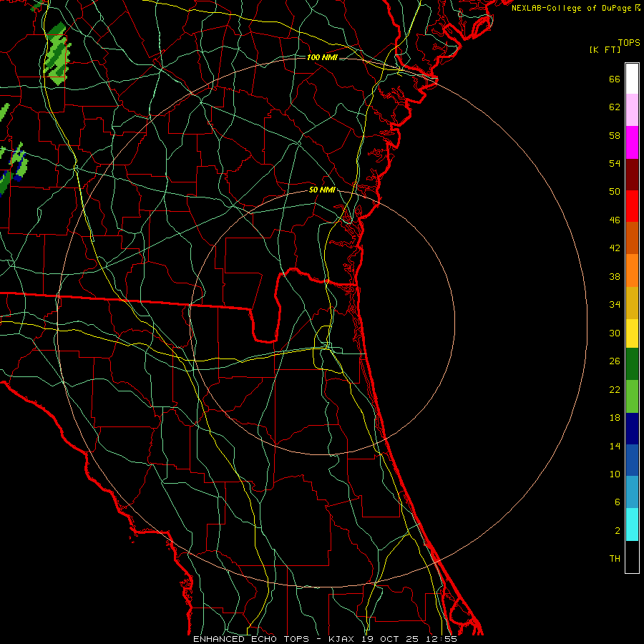
Task: Click the '62' legend value
Action: [x=615, y=107]
